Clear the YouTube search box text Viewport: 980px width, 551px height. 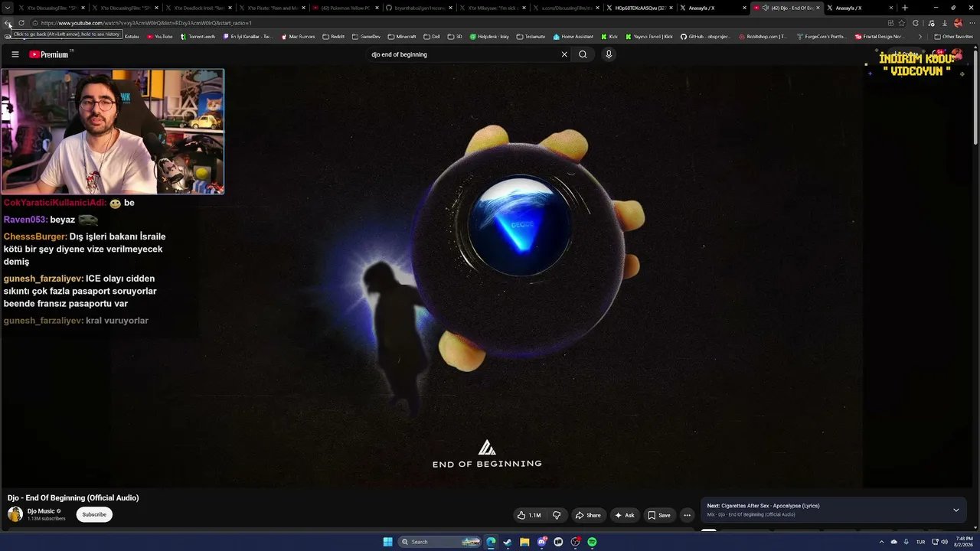(564, 54)
